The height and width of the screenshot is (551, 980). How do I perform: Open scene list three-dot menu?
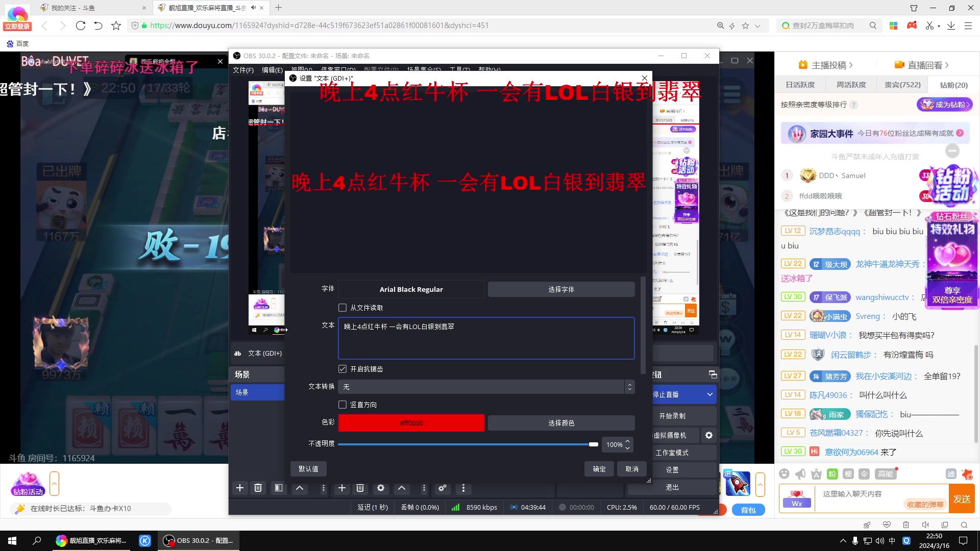click(x=323, y=488)
